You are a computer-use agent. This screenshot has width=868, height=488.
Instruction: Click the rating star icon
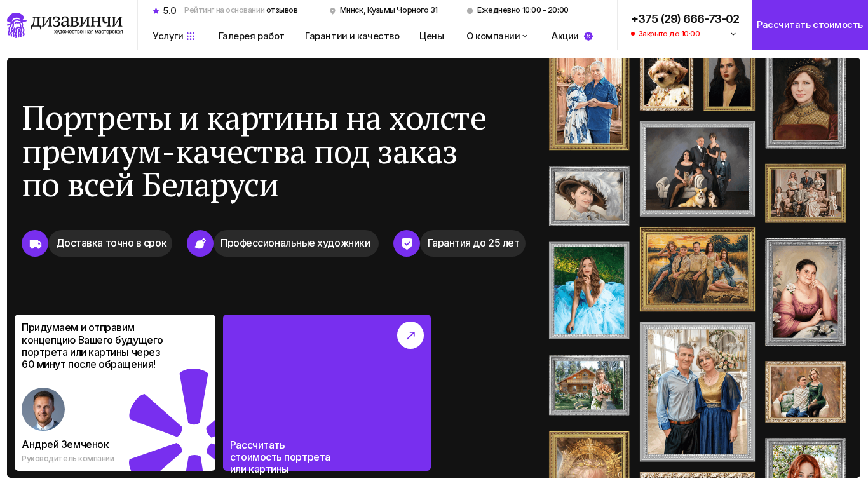pos(156,10)
